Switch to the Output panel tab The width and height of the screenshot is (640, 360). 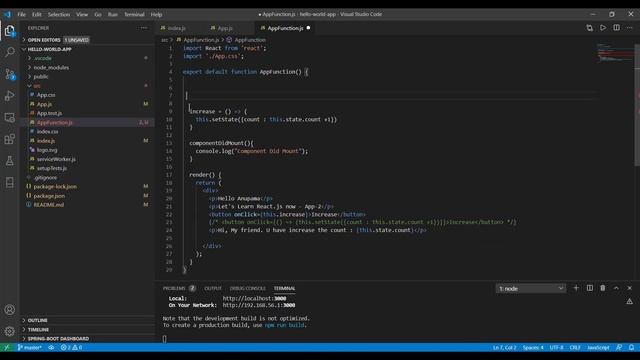[x=213, y=288]
